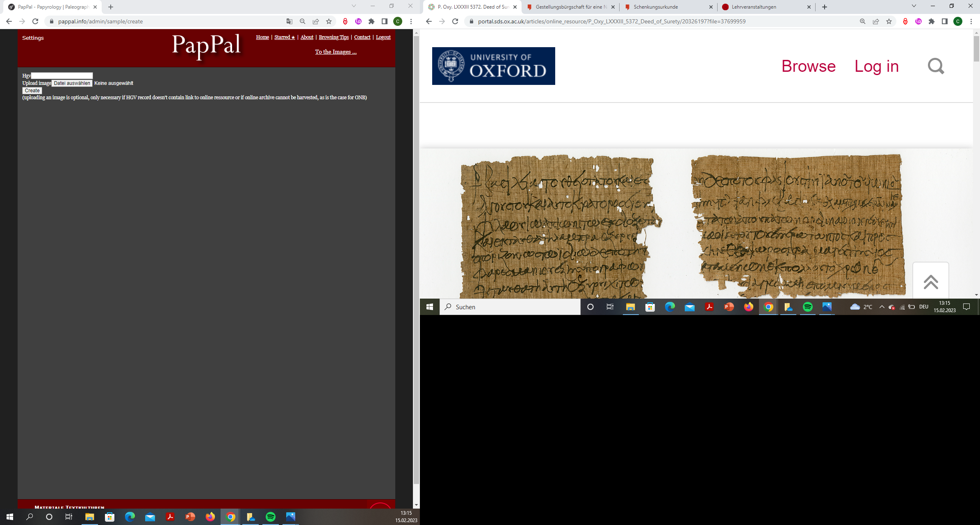Reload the pappal.info page
The image size is (980, 525).
click(x=35, y=21)
